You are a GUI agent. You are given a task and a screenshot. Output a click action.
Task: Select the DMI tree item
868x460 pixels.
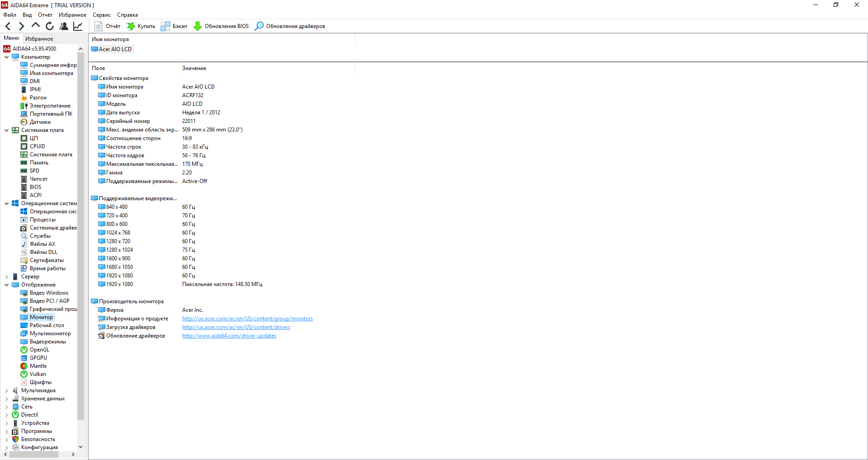click(30, 81)
